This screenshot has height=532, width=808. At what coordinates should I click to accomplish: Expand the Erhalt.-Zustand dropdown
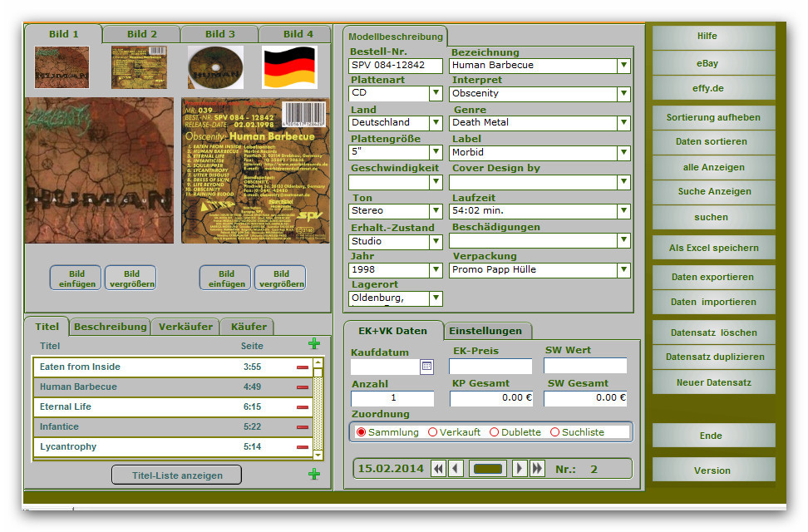point(436,241)
